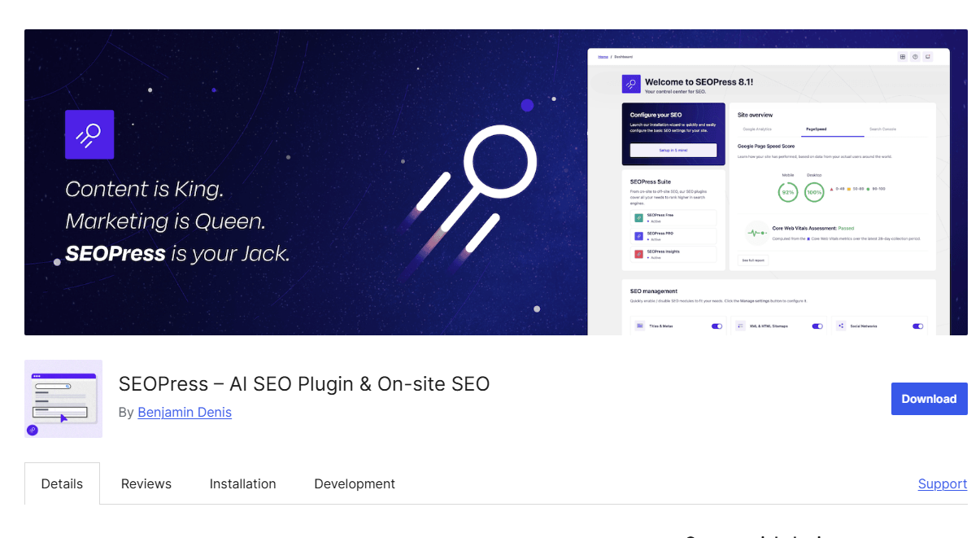Toggle the XML & HTML Sitemaps switch

pos(817,326)
